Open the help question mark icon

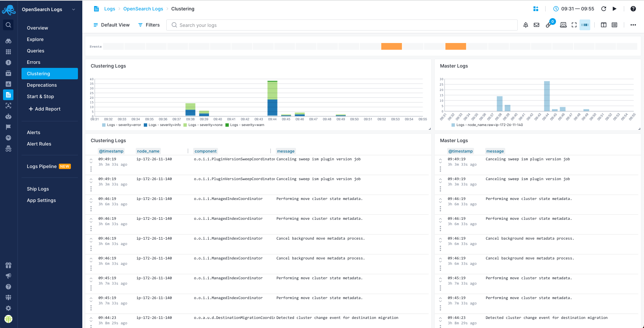pyautogui.click(x=633, y=9)
